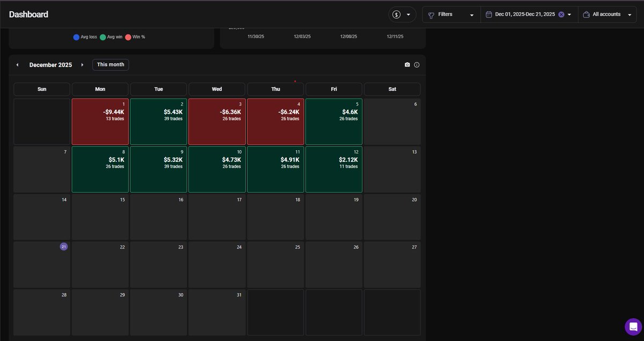Viewport: 644px width, 341px height.
Task: Open Dec 4 day with -$6.24K
Action: tap(275, 122)
